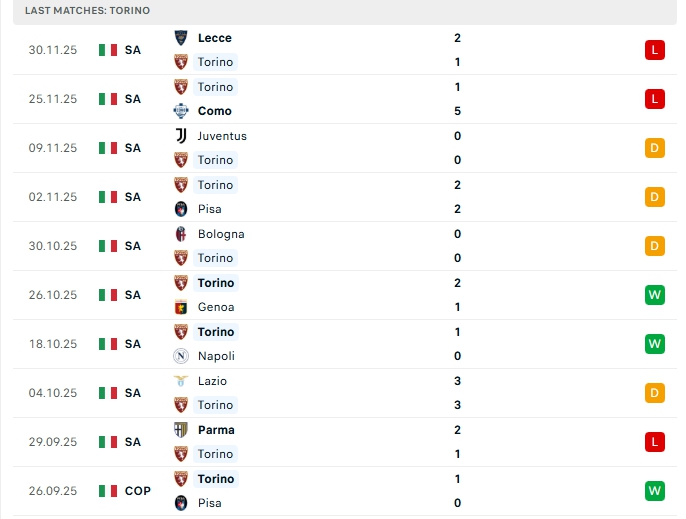Viewport: 686px width, 519px height.
Task: Click the Como club crest icon
Action: [181, 111]
